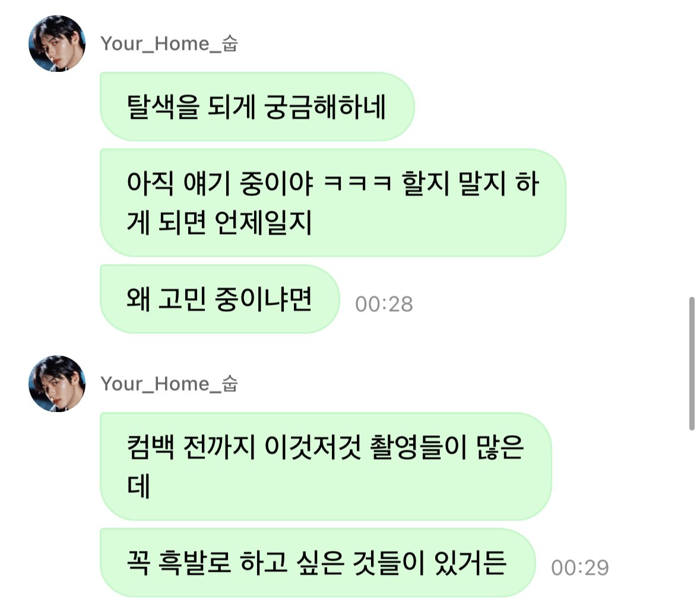
Task: Open the first Your_Home_숩 username label
Action: (169, 44)
